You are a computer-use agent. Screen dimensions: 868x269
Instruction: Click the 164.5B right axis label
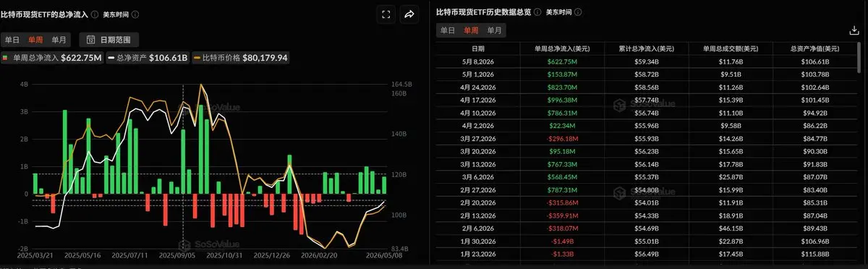[401, 84]
